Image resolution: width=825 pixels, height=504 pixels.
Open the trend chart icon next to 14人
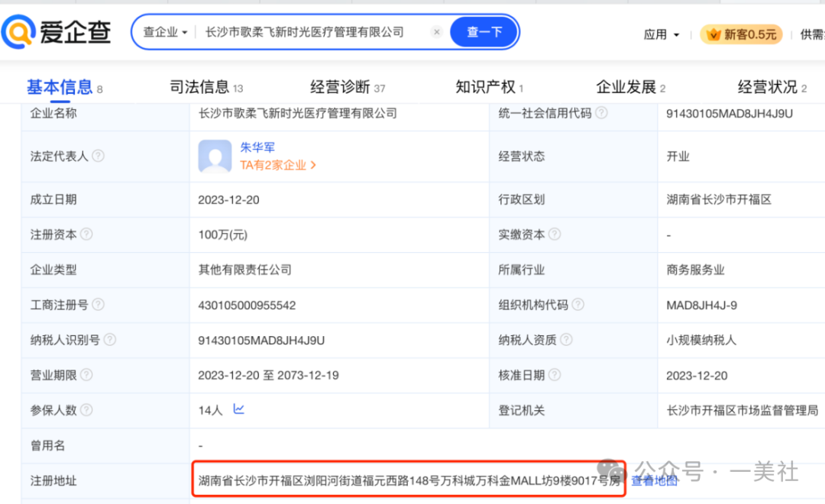pyautogui.click(x=238, y=410)
